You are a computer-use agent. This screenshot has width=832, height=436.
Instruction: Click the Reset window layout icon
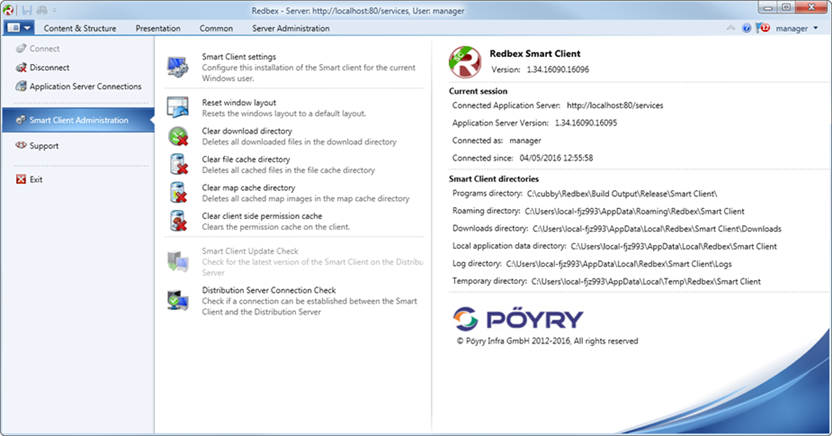[x=178, y=108]
